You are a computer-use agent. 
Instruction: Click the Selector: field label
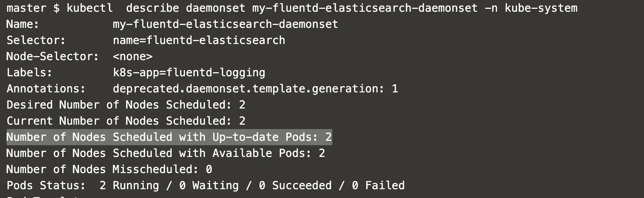point(36,40)
